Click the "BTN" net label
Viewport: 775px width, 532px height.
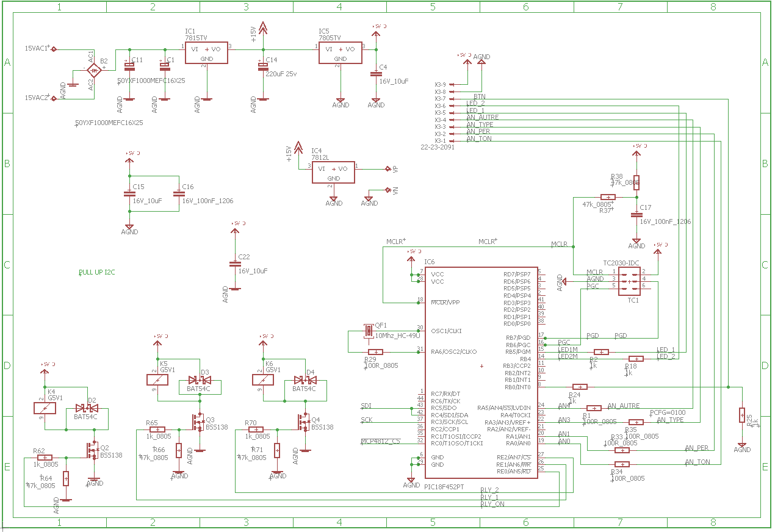tap(480, 96)
